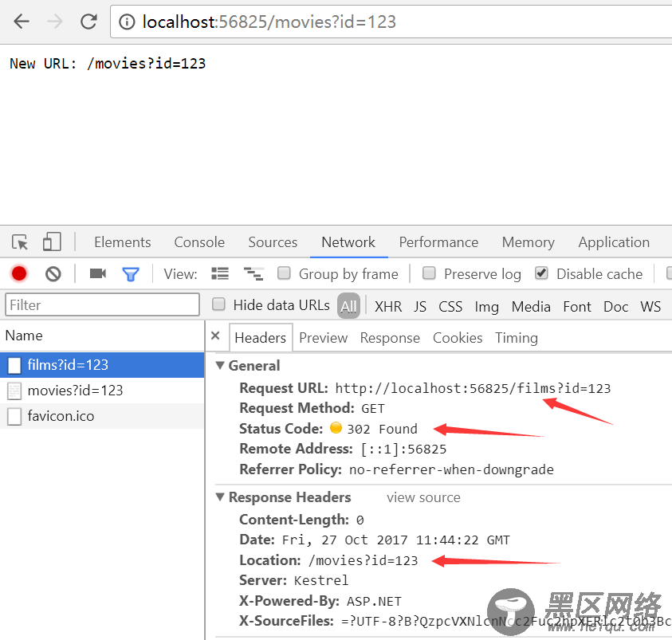The image size is (672, 640).
Task: Click the page text New URL: /movies?id=123
Action: pyautogui.click(x=108, y=64)
